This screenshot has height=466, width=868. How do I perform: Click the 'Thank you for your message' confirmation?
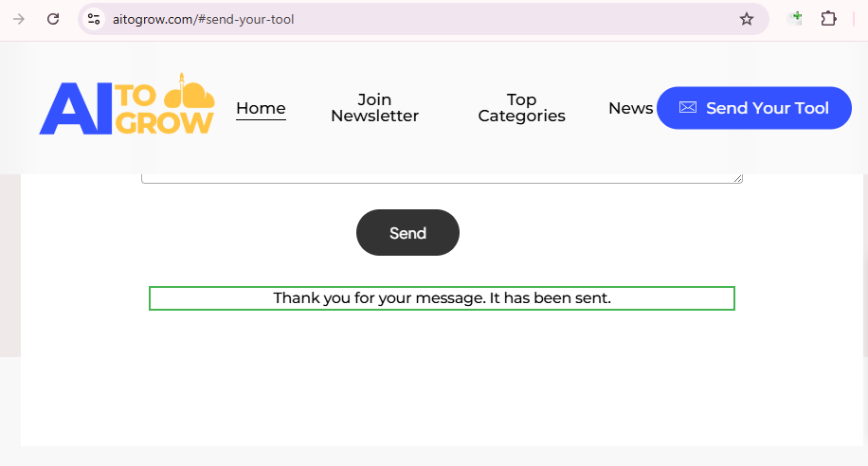pos(442,298)
